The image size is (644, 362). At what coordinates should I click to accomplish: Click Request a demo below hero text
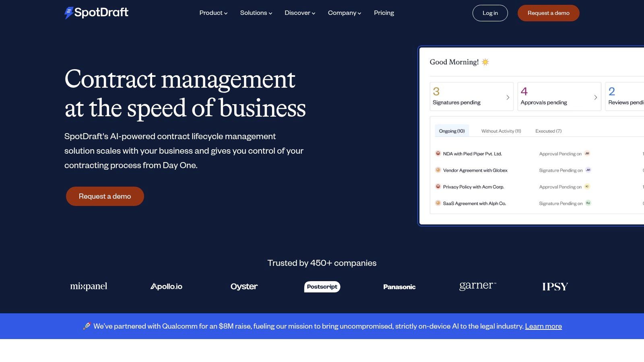105,196
